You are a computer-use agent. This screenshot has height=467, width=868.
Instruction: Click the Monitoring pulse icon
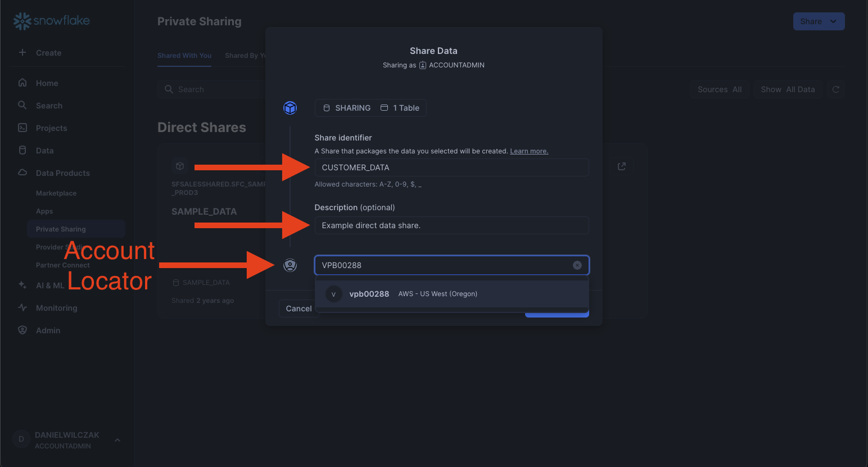tap(22, 307)
